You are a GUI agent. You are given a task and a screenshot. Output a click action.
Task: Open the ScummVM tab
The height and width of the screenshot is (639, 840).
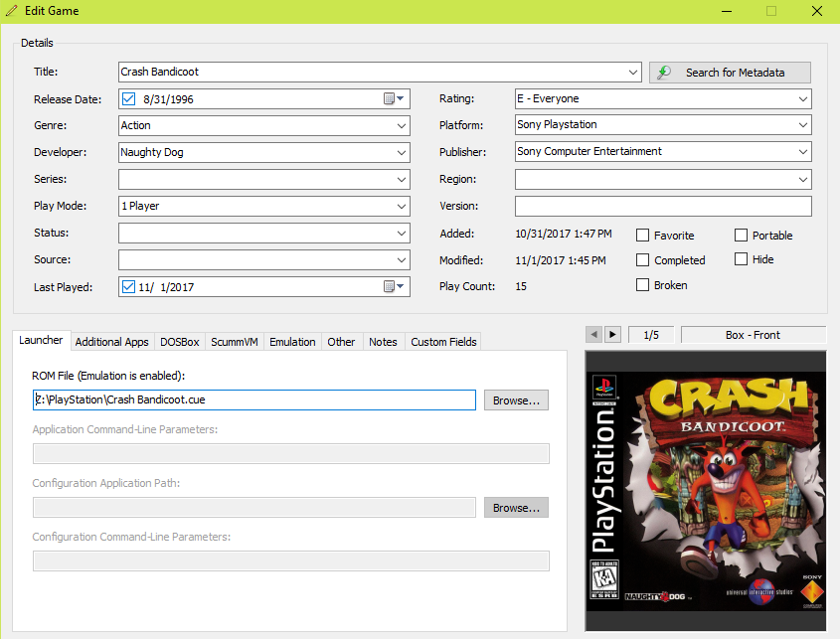(235, 342)
